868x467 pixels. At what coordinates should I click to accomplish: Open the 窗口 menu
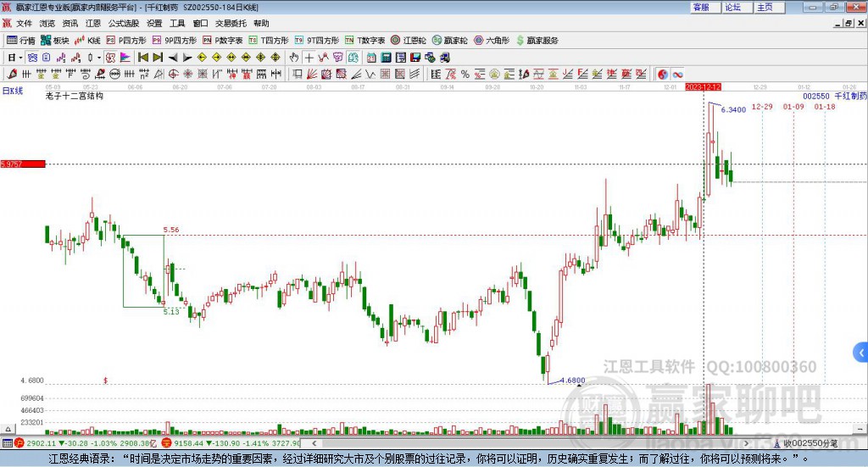200,23
